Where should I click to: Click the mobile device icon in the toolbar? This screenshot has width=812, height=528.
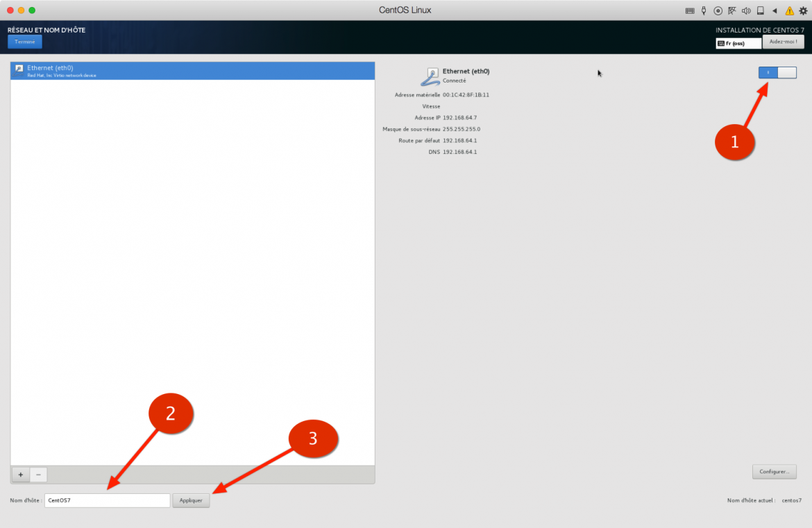(x=761, y=10)
